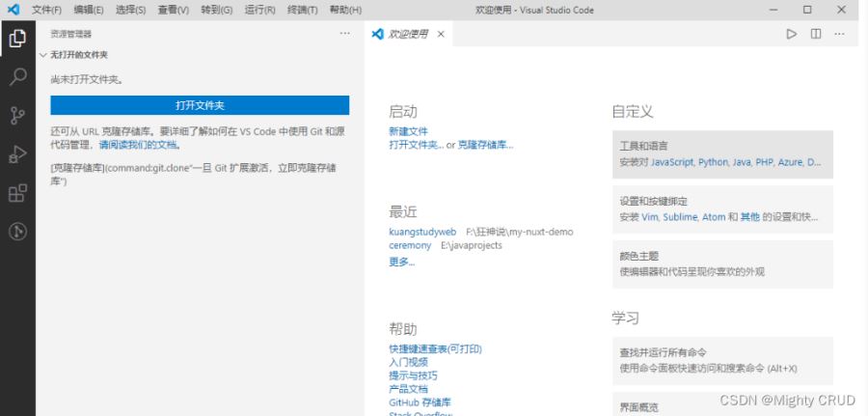Open the Extensions view
The height and width of the screenshot is (416, 868).
(17, 193)
